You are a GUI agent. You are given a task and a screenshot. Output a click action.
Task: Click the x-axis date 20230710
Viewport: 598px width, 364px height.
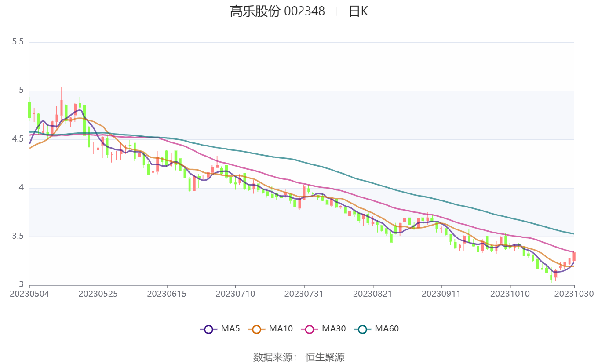coord(235,294)
